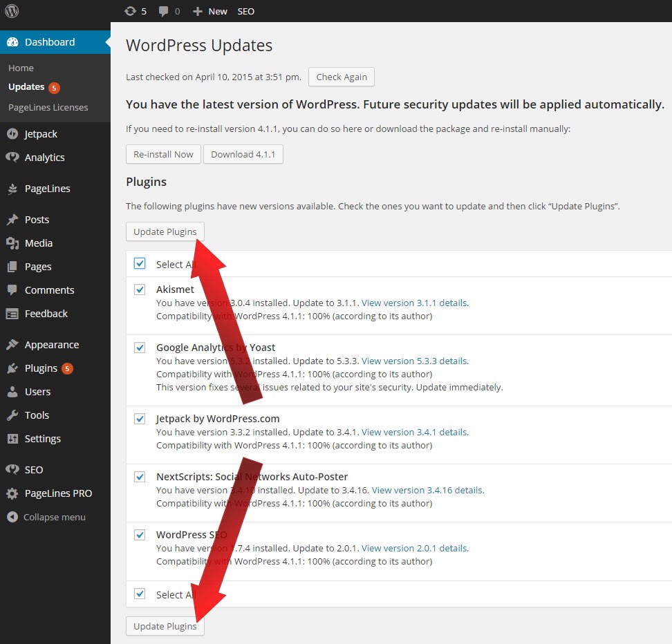Open Appearance via its paintbrush icon

(12, 345)
